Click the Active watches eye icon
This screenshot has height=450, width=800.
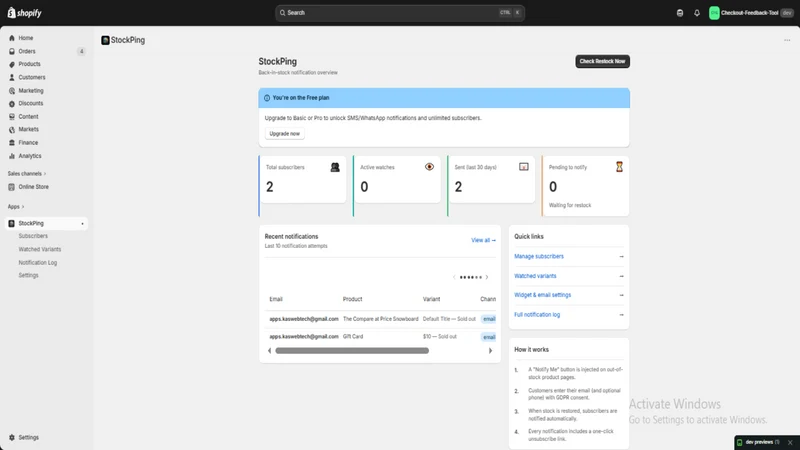coord(430,167)
